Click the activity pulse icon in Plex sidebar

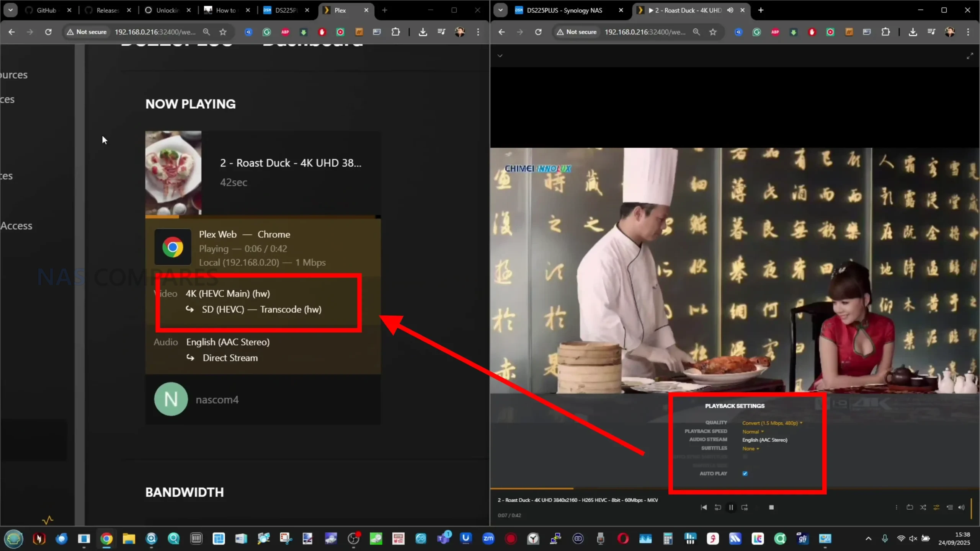(x=48, y=520)
